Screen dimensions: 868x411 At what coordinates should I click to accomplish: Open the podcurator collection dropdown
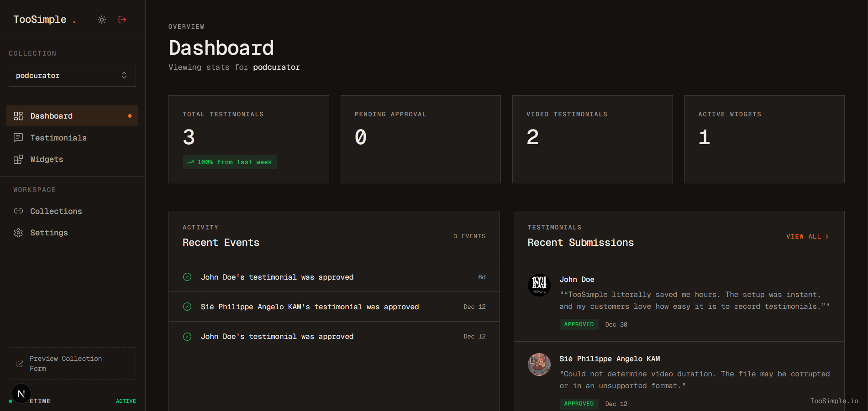[x=72, y=75]
